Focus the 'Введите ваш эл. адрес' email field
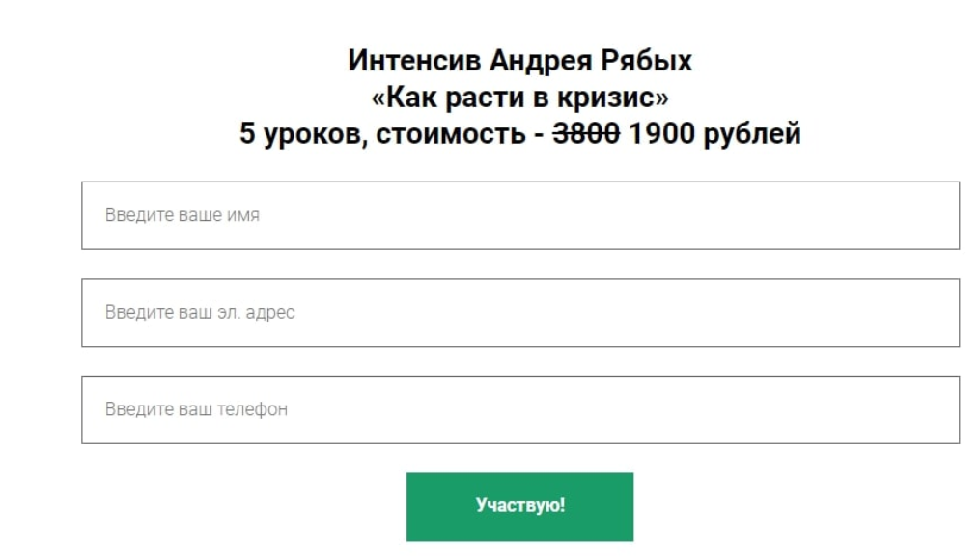The image size is (980, 560). (x=519, y=313)
